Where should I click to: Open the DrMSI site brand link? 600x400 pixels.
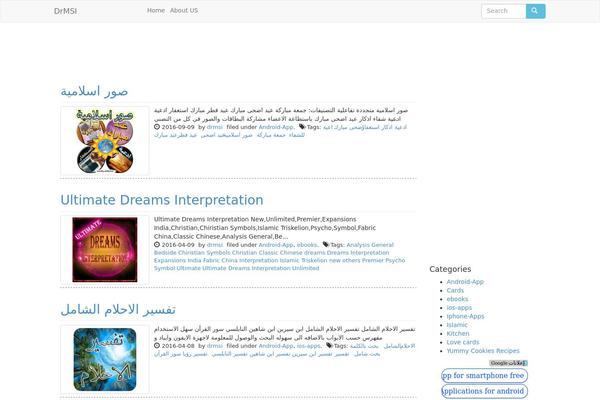pos(65,11)
